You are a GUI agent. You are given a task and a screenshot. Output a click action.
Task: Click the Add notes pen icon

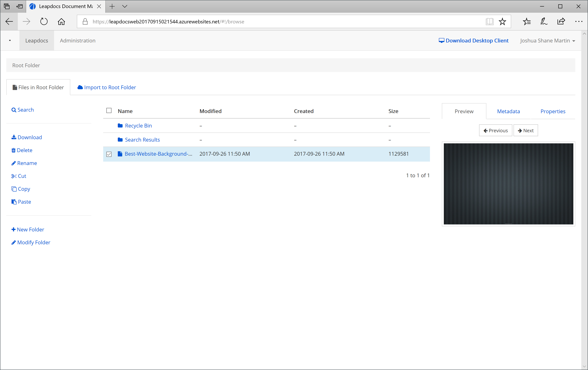tap(544, 22)
